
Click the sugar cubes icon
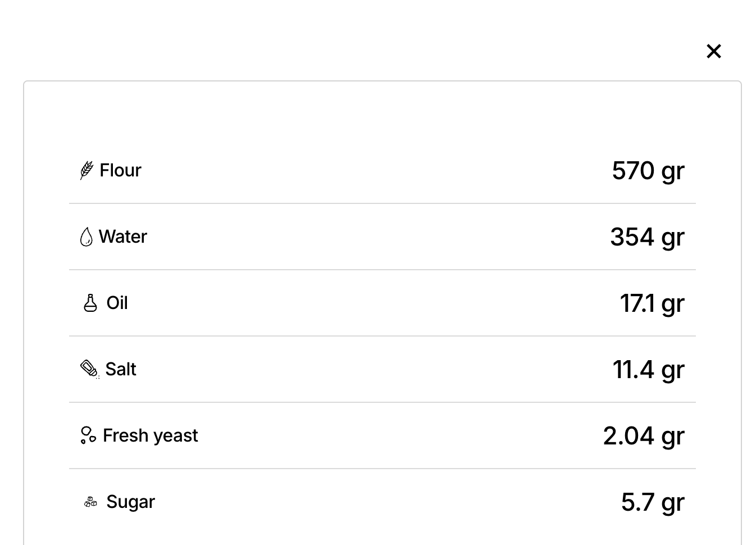click(90, 502)
